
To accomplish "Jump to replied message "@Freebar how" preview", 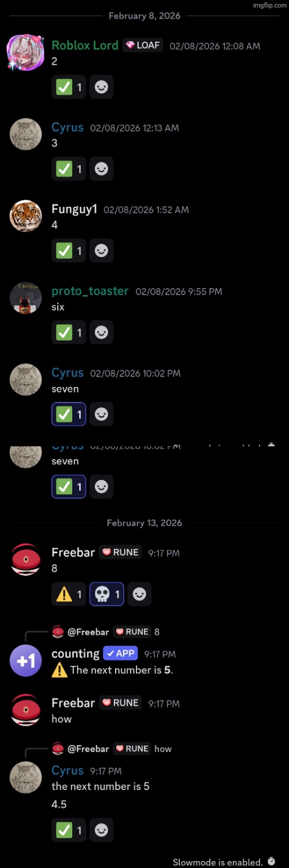I will 112,748.
